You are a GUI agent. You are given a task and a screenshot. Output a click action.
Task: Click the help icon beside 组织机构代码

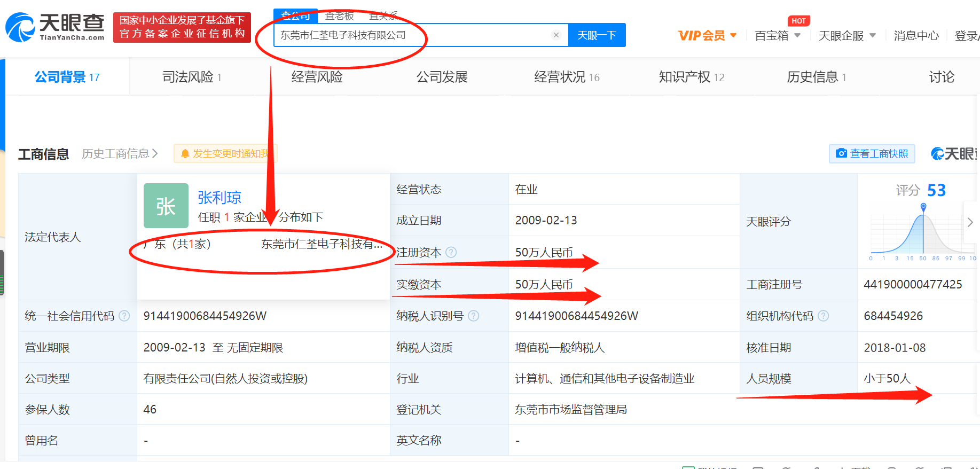(x=824, y=316)
